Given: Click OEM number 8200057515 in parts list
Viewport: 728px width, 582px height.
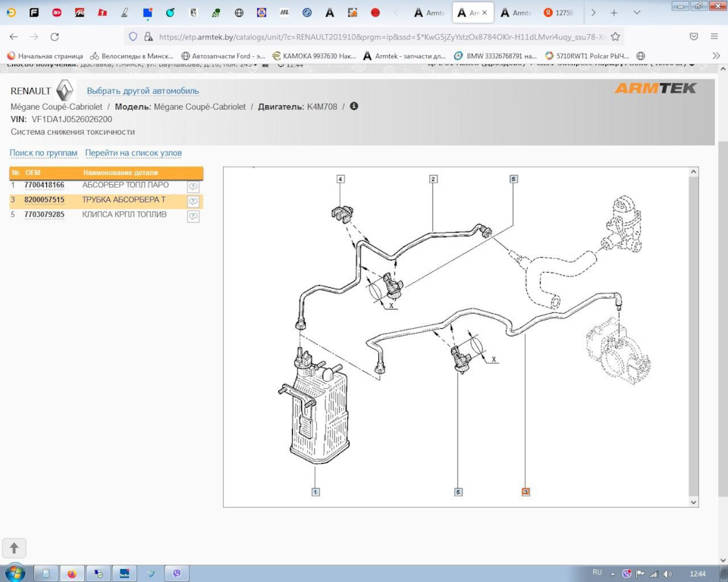Looking at the screenshot, I should (44, 200).
